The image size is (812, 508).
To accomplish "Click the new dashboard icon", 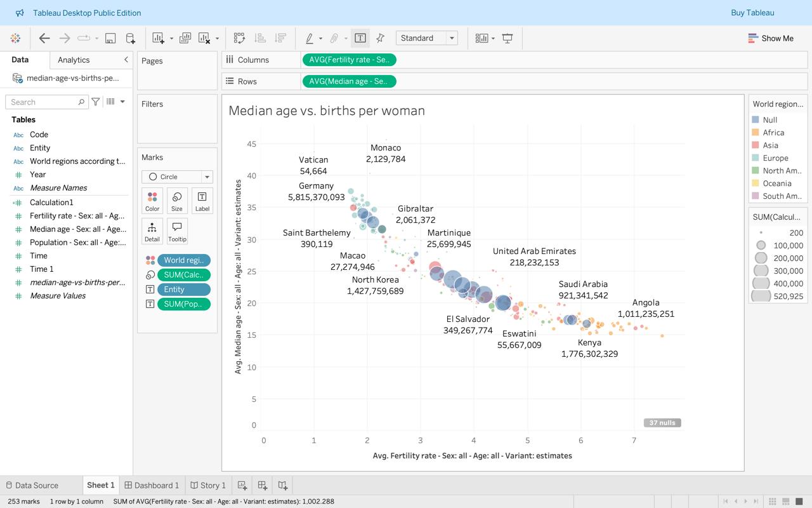I will click(x=262, y=485).
